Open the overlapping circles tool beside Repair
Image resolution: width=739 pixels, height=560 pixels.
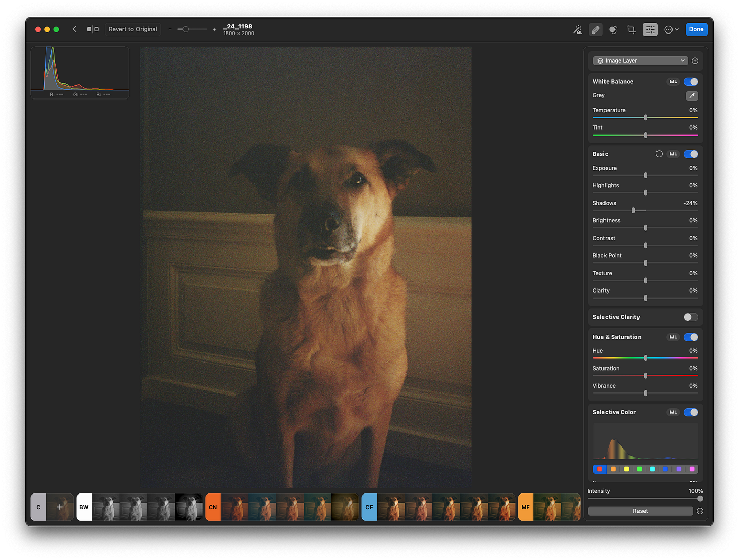pos(613,29)
